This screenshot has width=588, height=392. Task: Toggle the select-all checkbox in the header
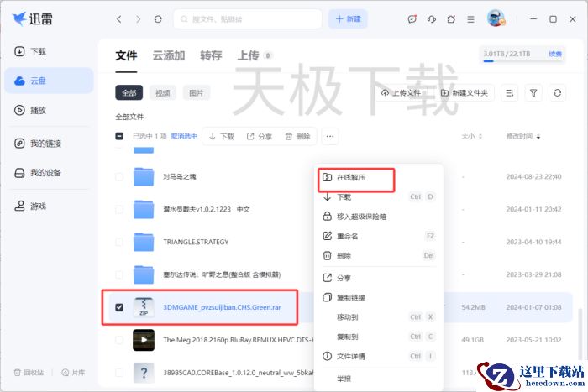[x=119, y=136]
